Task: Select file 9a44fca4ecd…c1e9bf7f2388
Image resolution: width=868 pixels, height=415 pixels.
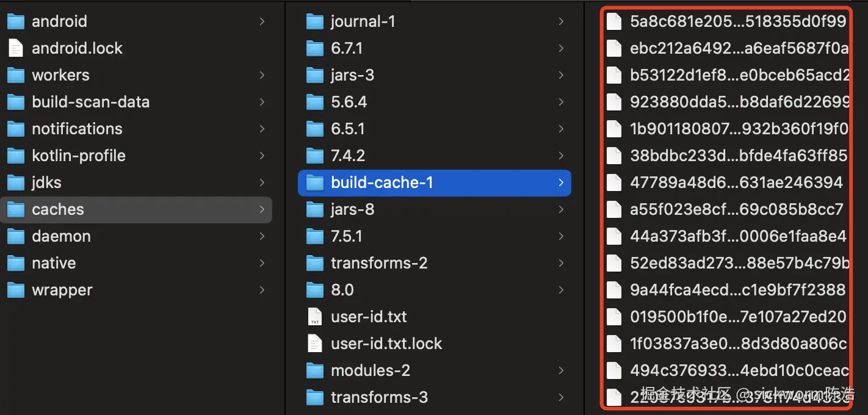Action: click(x=727, y=290)
